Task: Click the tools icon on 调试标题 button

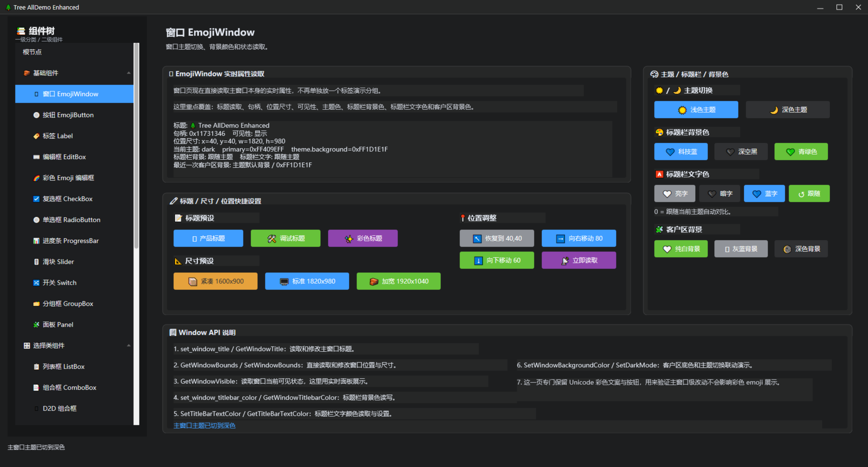Action: 272,239
